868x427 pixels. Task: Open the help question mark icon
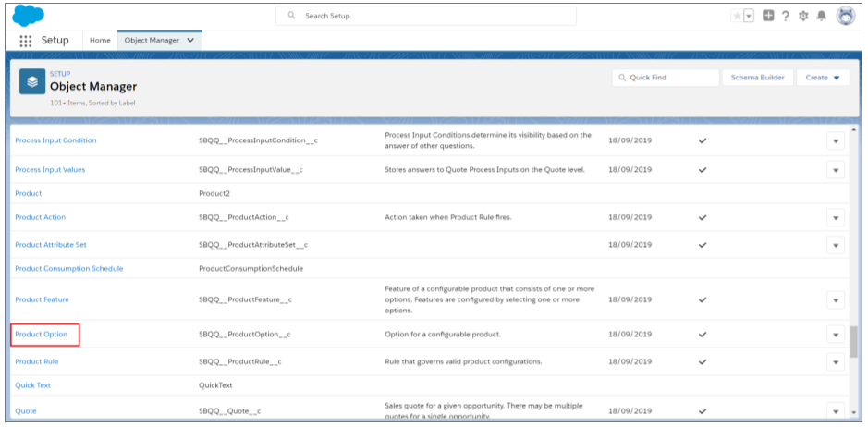[x=785, y=16]
